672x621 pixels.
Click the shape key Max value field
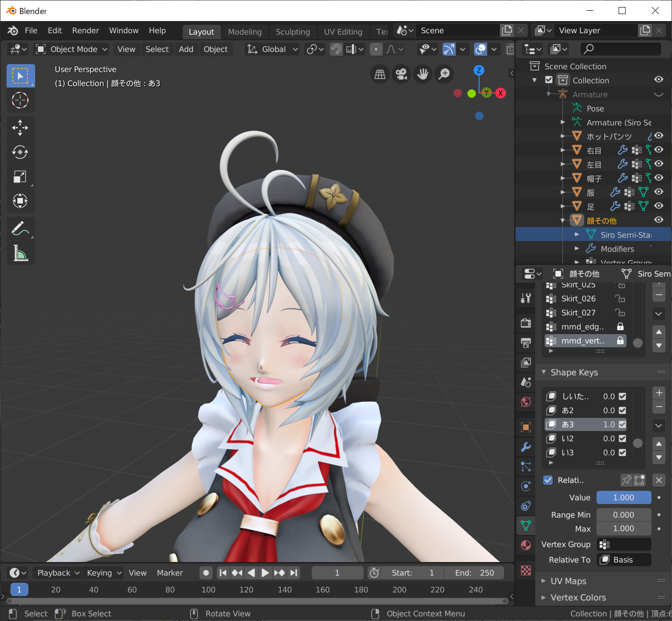pyautogui.click(x=624, y=528)
